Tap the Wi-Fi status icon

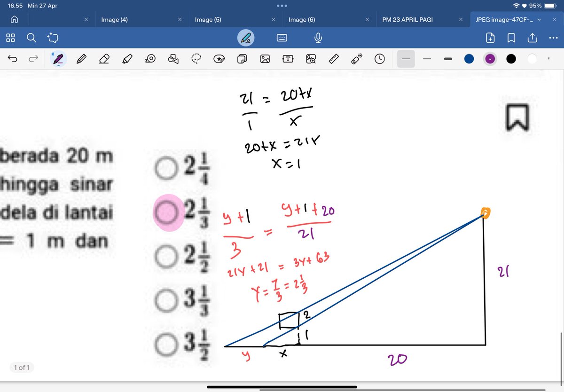pos(517,6)
